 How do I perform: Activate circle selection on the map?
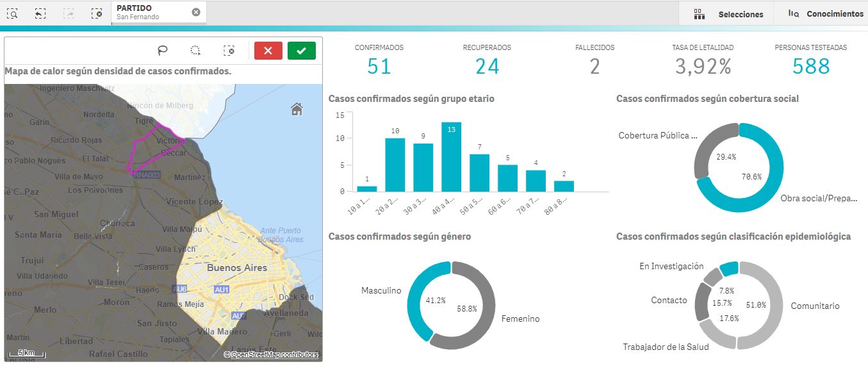tap(196, 51)
